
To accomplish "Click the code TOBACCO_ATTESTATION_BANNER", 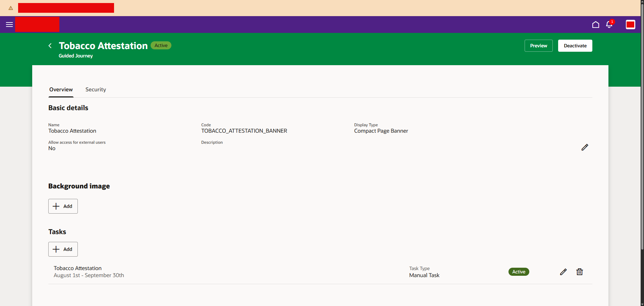I will tap(244, 131).
